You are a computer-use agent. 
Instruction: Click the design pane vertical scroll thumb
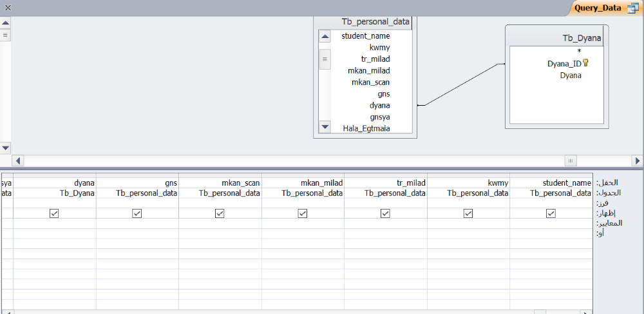[5, 35]
